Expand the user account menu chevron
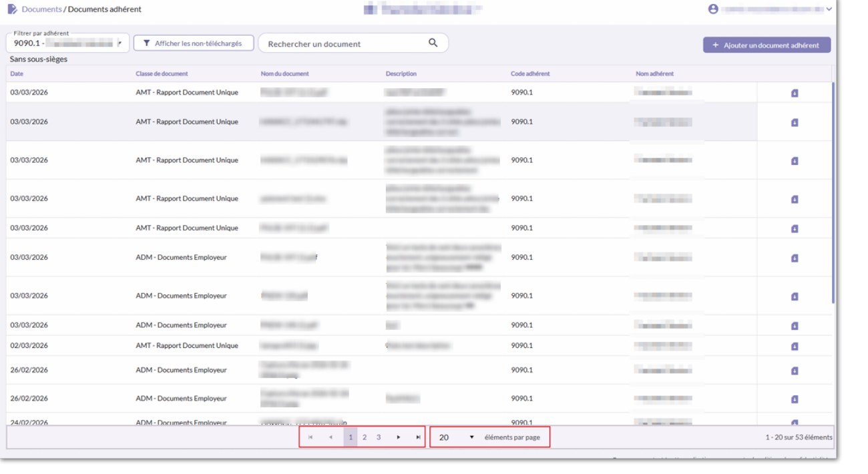 (x=829, y=9)
